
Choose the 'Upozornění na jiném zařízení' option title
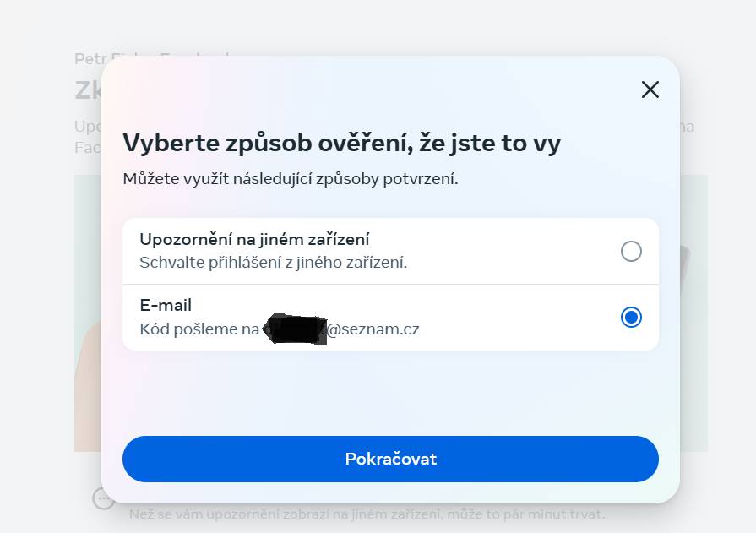[x=254, y=239]
